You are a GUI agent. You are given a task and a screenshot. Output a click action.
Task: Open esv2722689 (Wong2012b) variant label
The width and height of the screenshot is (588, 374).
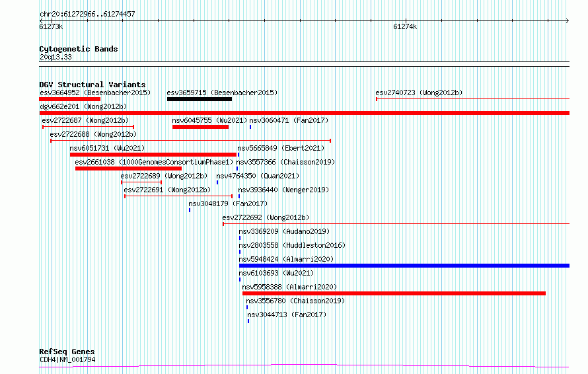164,176
